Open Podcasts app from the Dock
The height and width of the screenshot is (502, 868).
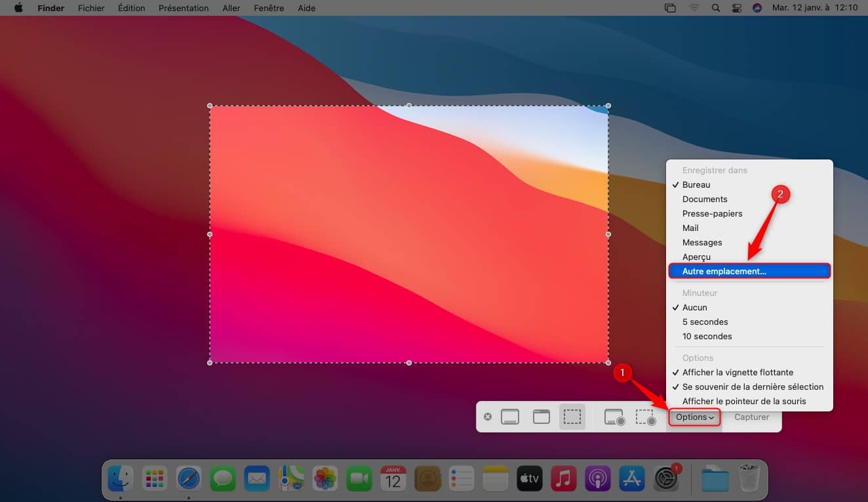tap(598, 480)
